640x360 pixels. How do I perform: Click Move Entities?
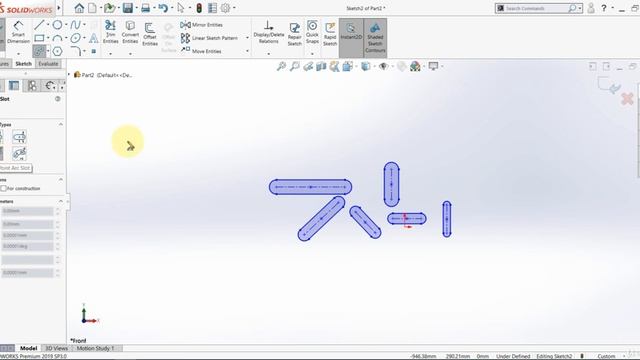click(x=201, y=51)
